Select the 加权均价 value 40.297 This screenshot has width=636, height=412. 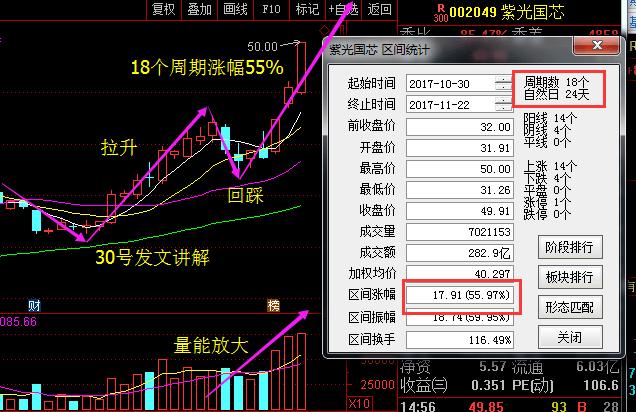point(460,273)
